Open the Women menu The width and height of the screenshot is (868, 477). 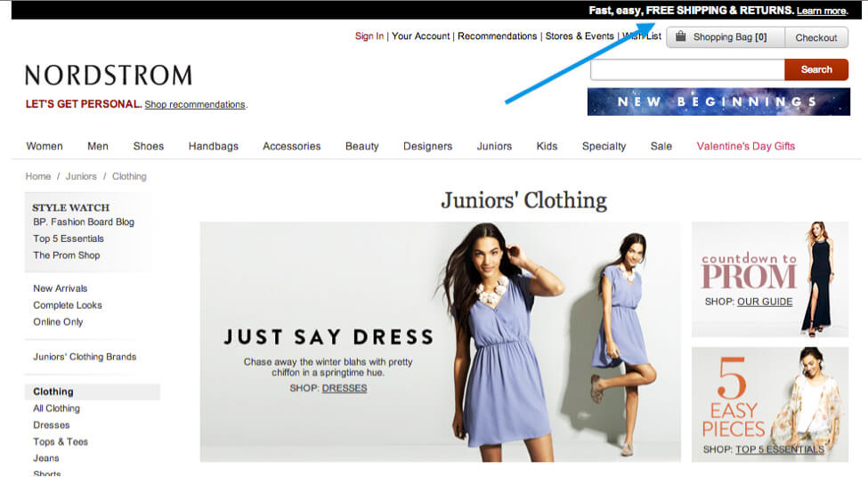tap(45, 146)
